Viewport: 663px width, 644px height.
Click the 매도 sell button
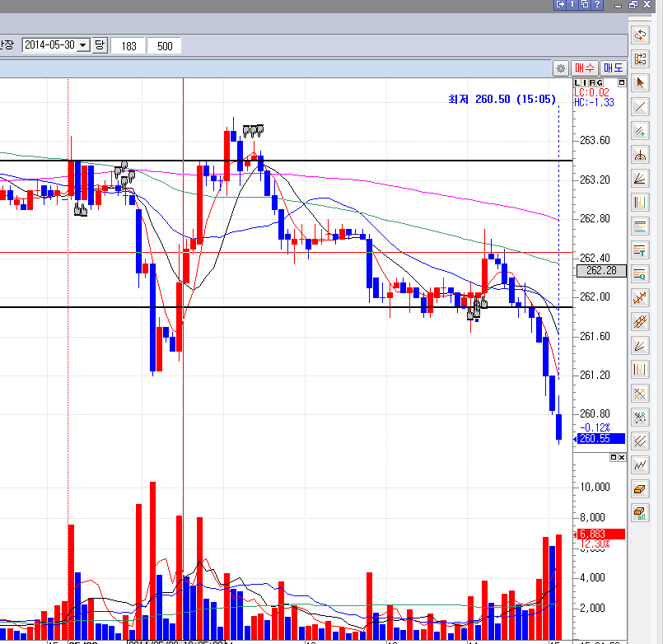(x=613, y=68)
